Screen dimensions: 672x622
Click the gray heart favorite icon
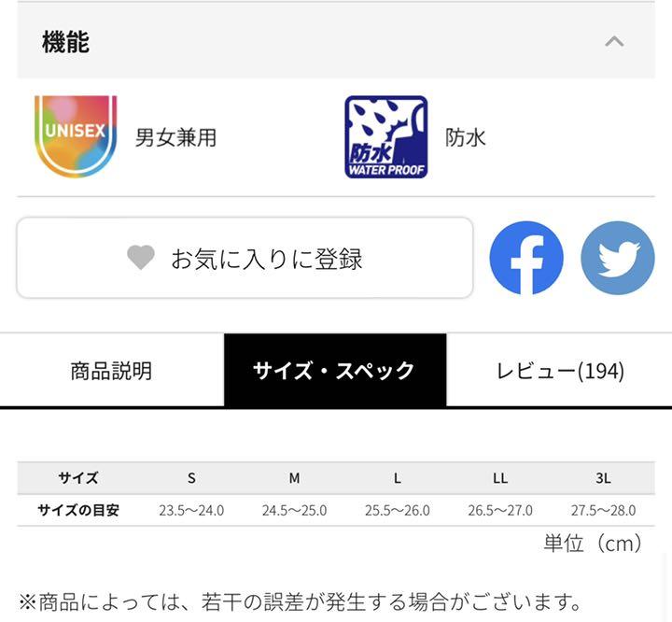click(141, 257)
